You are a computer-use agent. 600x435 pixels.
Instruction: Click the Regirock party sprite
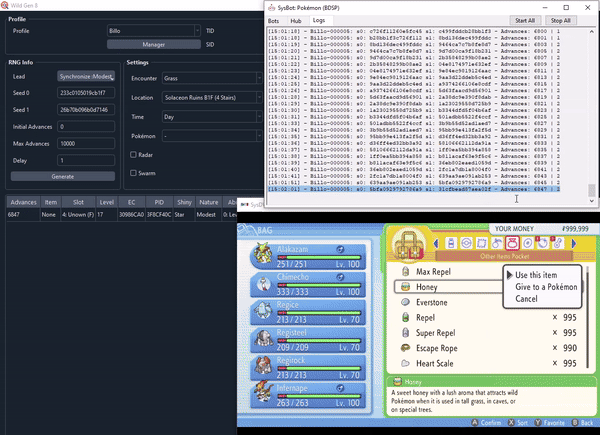[263, 366]
